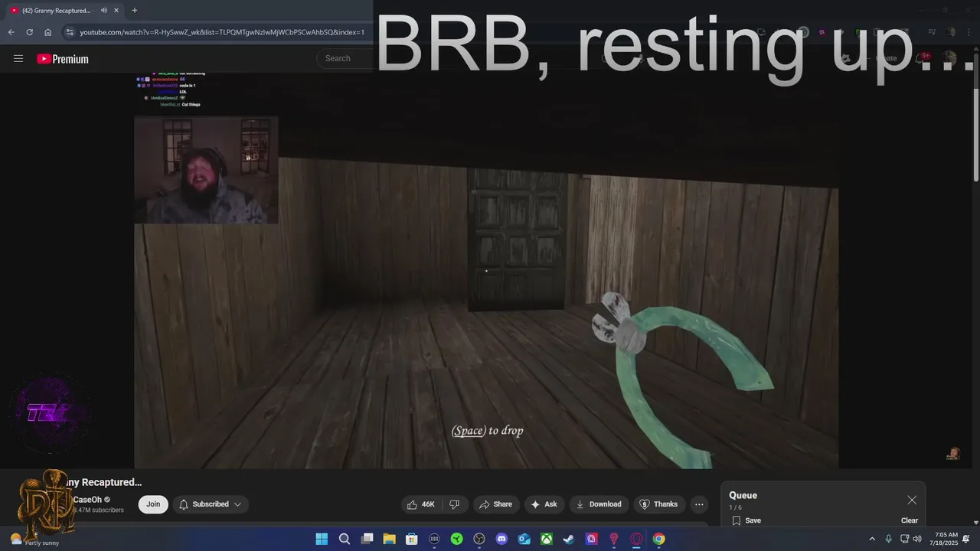Click the YouTube URL address bar
The image size is (980, 551).
pos(222,32)
